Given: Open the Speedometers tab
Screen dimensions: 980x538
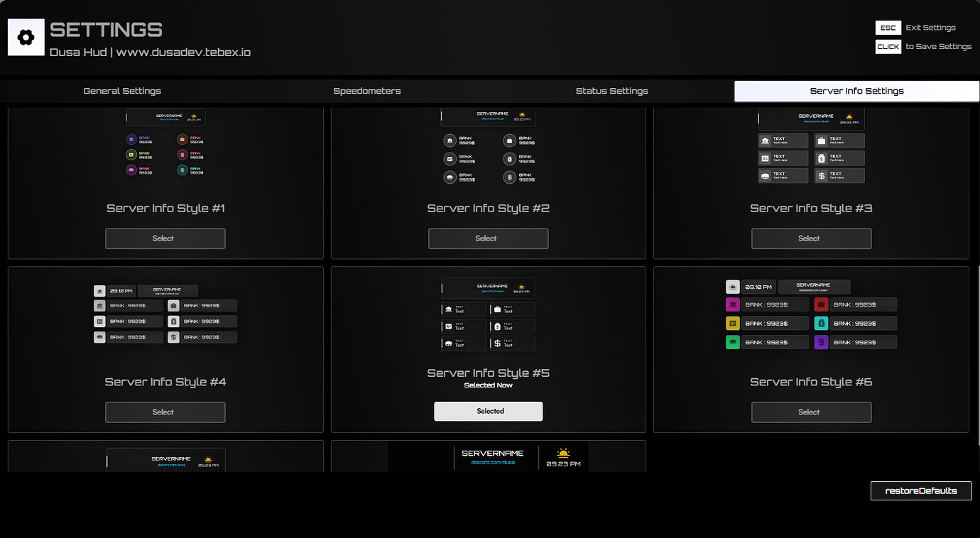Looking at the screenshot, I should [366, 91].
